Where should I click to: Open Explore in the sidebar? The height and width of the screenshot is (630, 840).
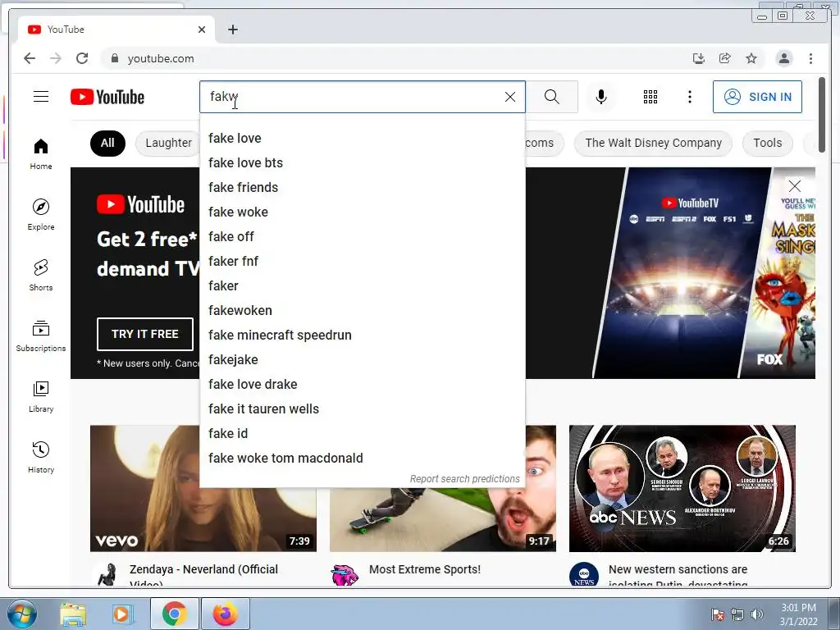[41, 215]
